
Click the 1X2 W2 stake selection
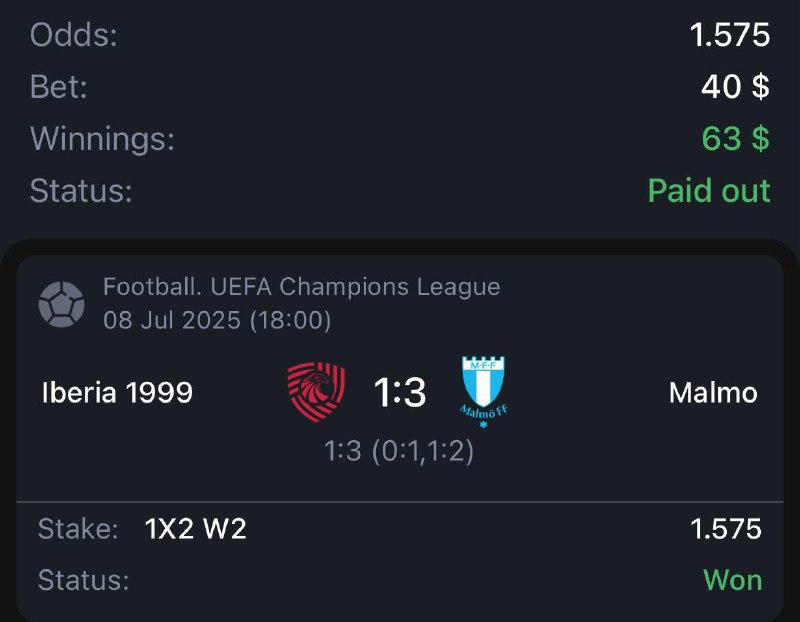(196, 529)
